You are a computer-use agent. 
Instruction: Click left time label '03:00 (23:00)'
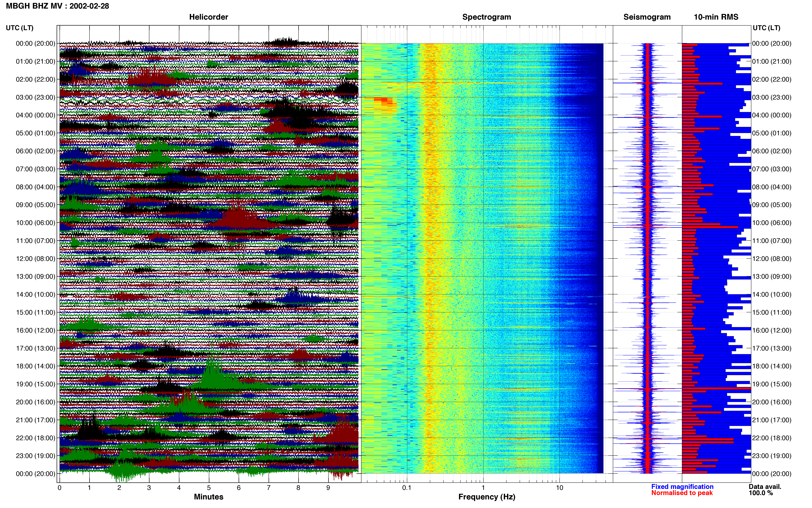(x=35, y=97)
